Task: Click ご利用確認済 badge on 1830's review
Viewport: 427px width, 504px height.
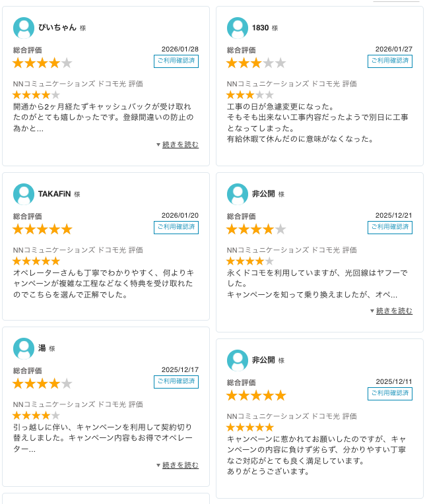Action: (x=390, y=61)
